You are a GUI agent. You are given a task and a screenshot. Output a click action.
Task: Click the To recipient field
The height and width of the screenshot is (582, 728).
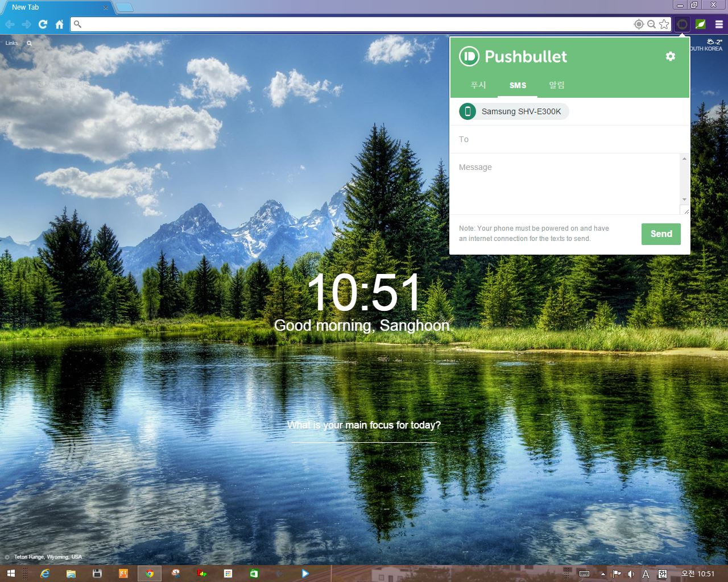click(569, 139)
